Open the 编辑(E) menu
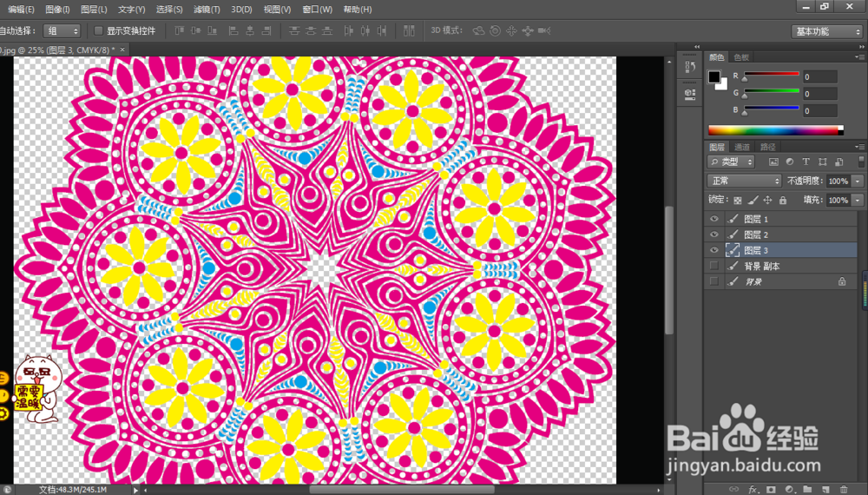This screenshot has width=868, height=495. click(21, 10)
